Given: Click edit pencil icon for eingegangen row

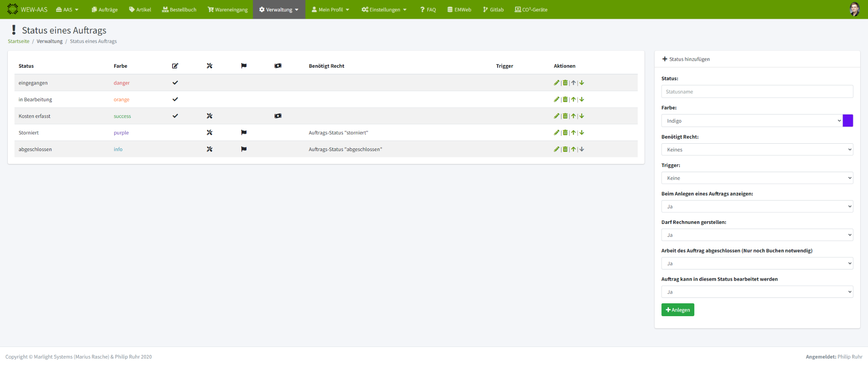Looking at the screenshot, I should pyautogui.click(x=556, y=83).
